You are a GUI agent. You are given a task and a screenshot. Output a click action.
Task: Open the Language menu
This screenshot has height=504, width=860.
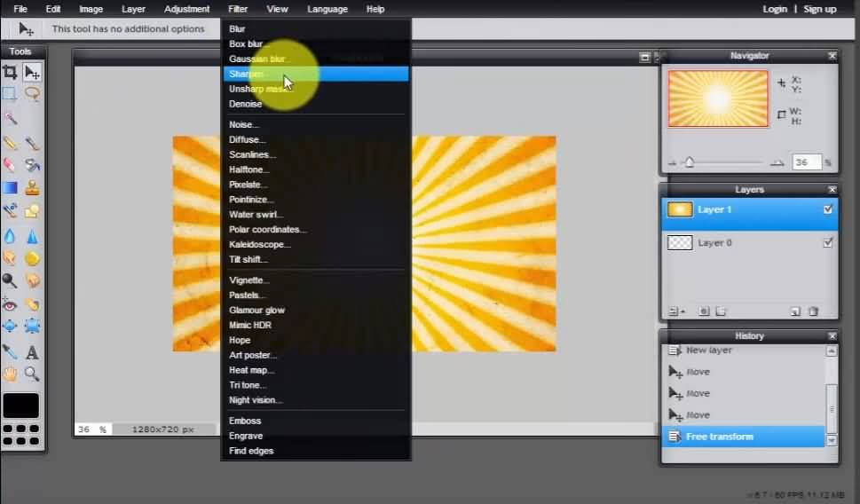(327, 9)
